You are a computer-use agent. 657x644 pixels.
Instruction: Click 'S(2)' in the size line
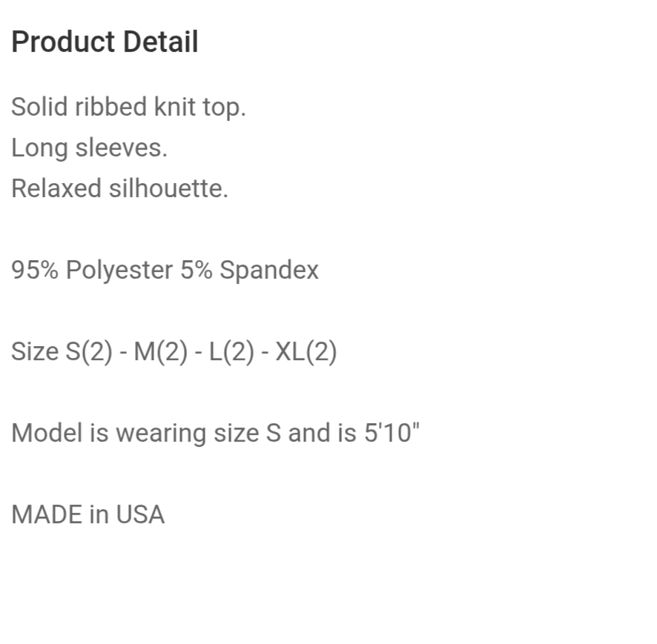click(x=89, y=351)
